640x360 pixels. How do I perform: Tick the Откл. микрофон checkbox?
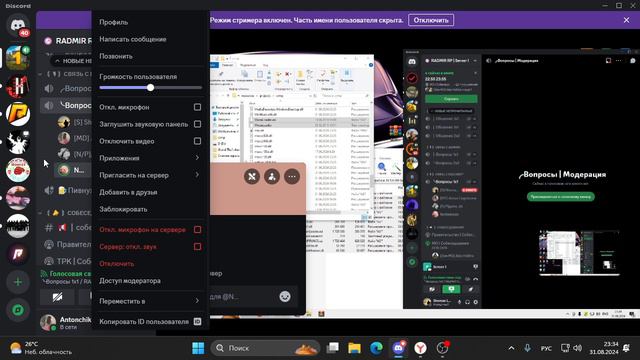point(197,107)
